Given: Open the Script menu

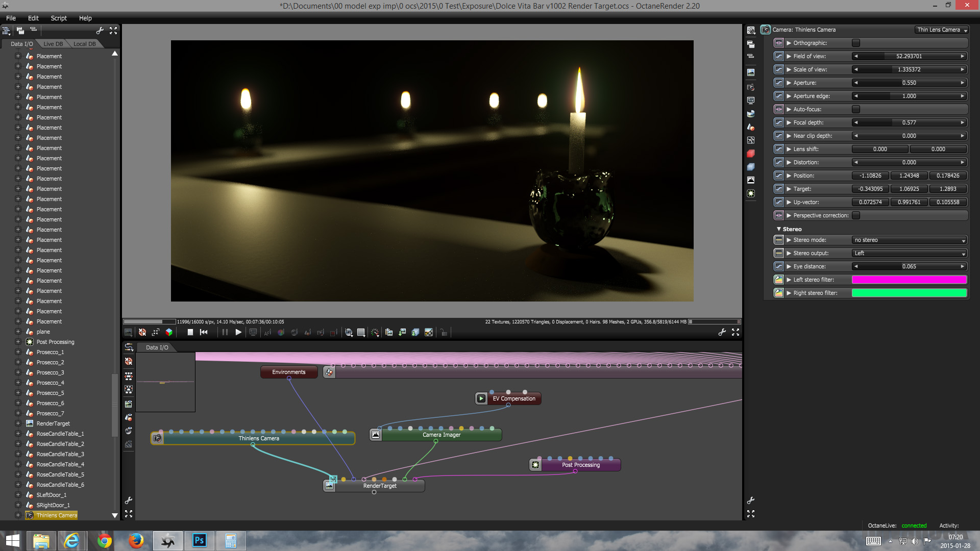Looking at the screenshot, I should (59, 18).
